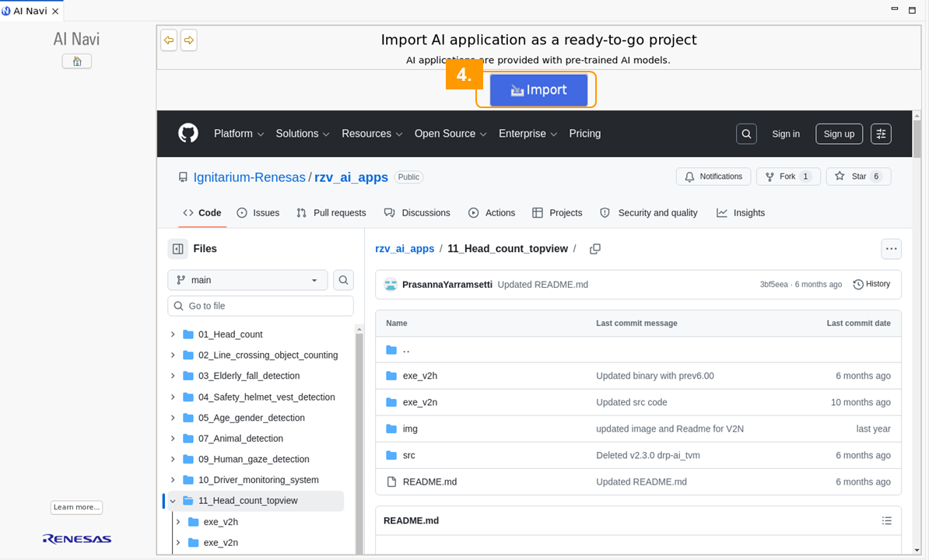Open the Ignitarium-Renesas owner link
Viewport: 929px width, 560px height.
tap(250, 177)
